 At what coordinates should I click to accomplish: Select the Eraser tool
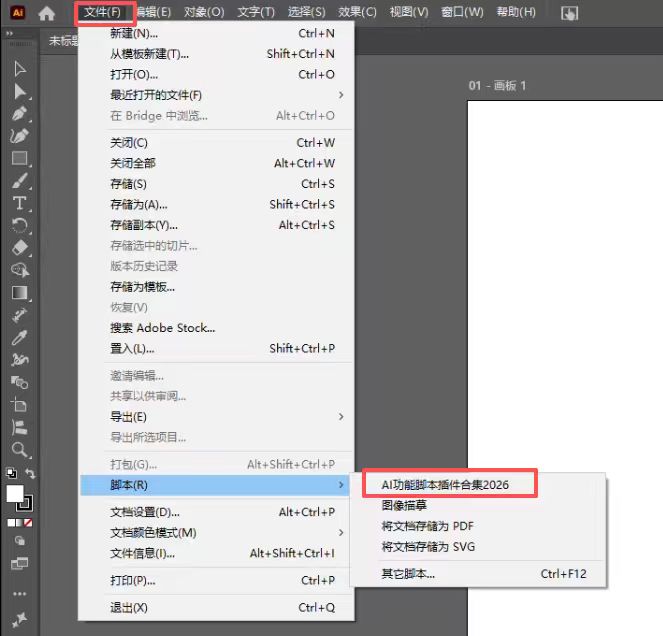20,248
